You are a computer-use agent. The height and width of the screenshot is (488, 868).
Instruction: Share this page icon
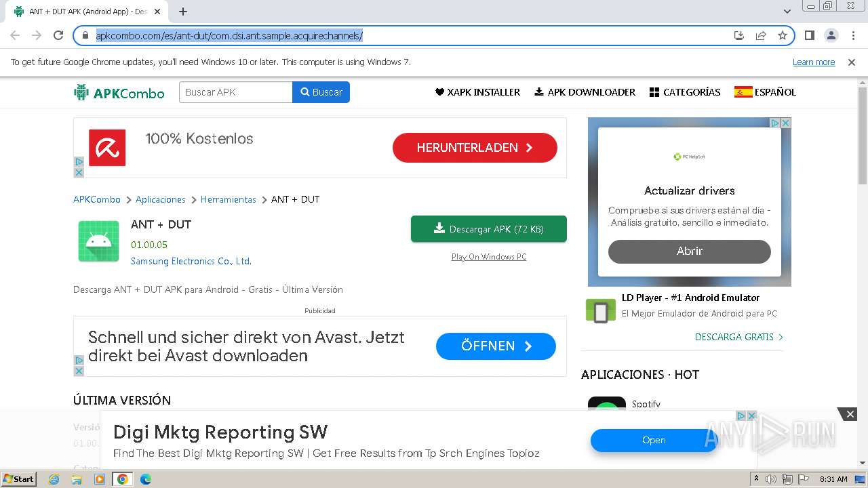(x=761, y=35)
